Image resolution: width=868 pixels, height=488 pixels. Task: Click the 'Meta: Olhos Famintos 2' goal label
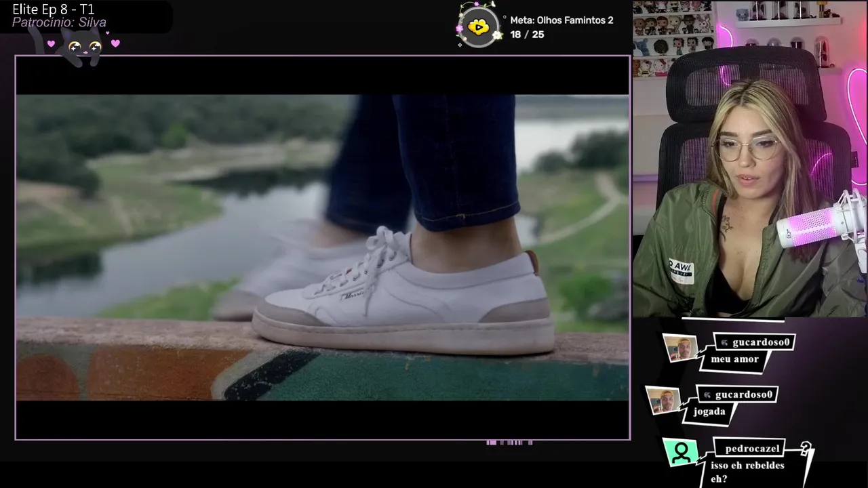click(x=561, y=20)
